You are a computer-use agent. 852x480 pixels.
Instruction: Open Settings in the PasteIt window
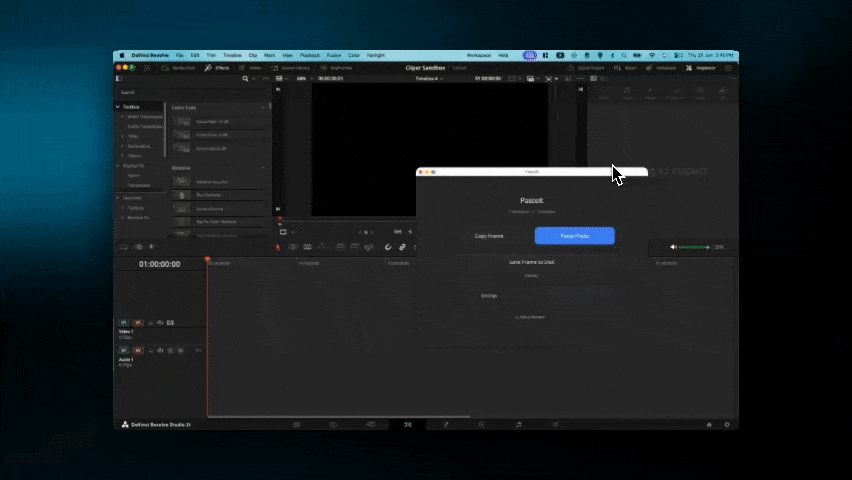[x=489, y=296]
